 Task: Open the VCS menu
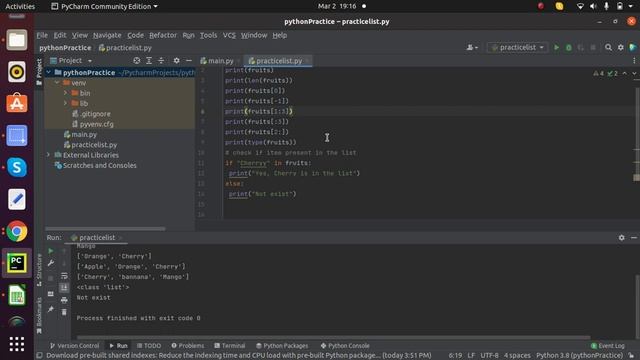pos(229,36)
